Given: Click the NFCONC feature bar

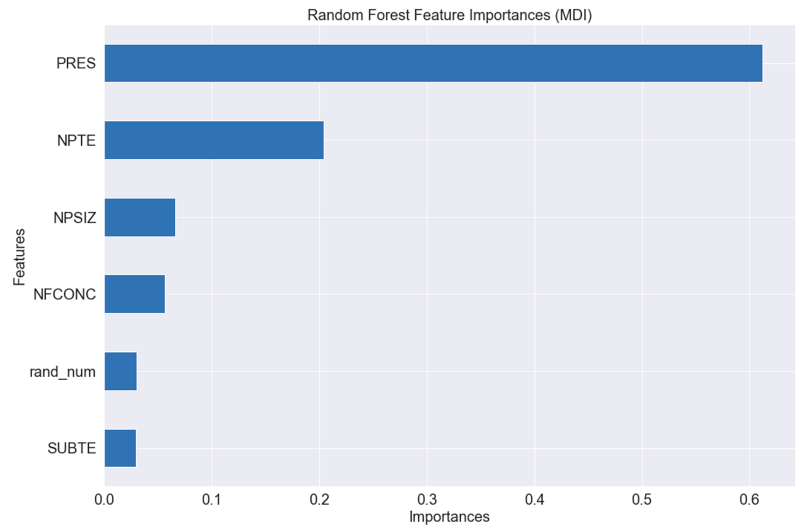Looking at the screenshot, I should (x=134, y=294).
